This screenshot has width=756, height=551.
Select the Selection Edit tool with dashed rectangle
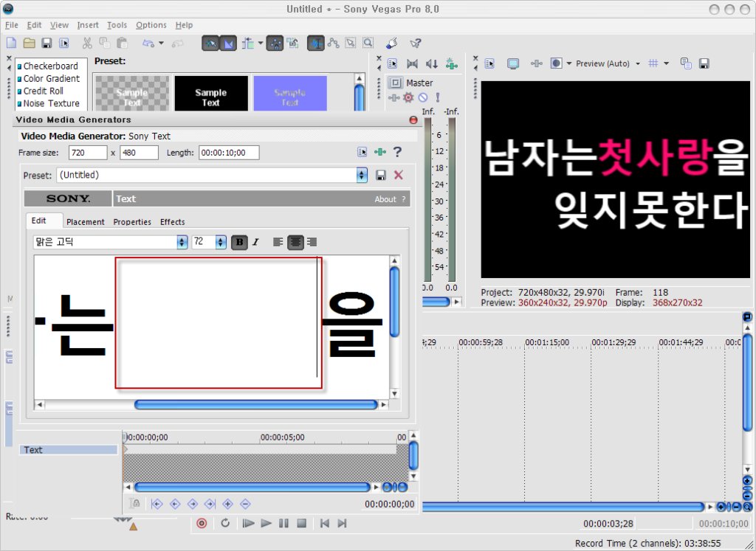351,43
